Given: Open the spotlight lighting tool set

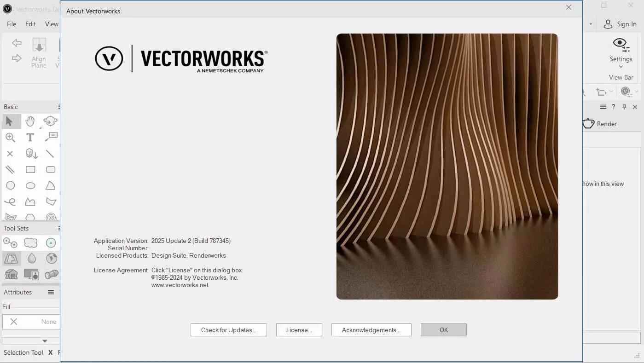Looking at the screenshot, I should 51,274.
